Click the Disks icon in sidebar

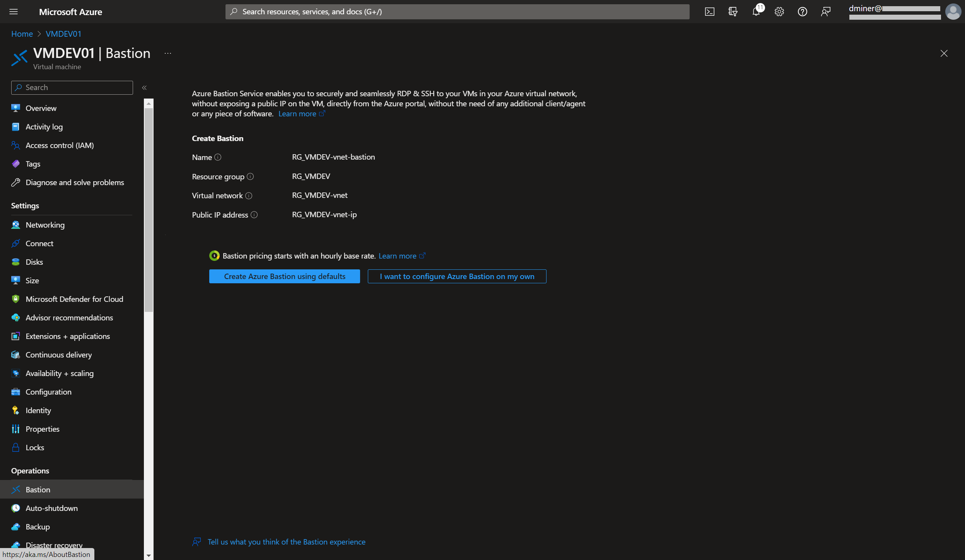15,262
